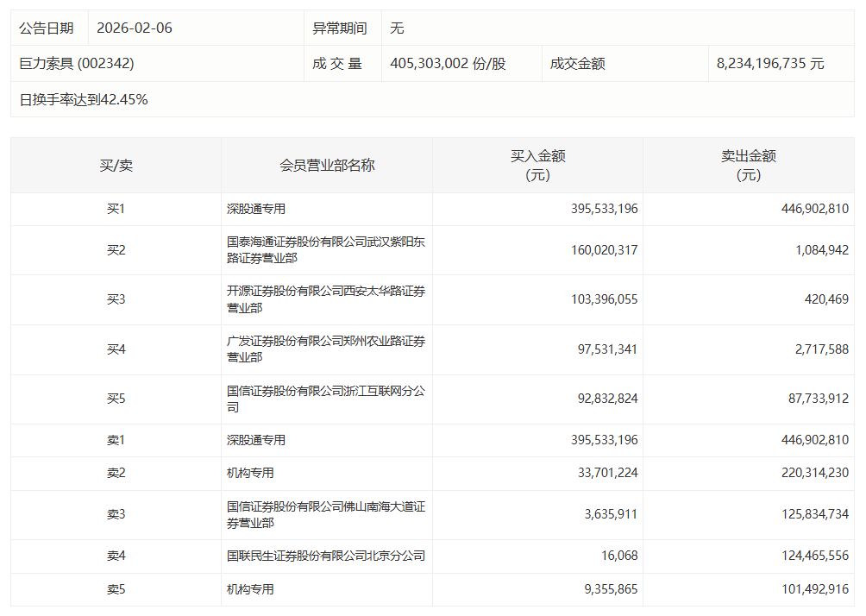Select 广发证券 郑州农业路 branch name

click(x=325, y=349)
